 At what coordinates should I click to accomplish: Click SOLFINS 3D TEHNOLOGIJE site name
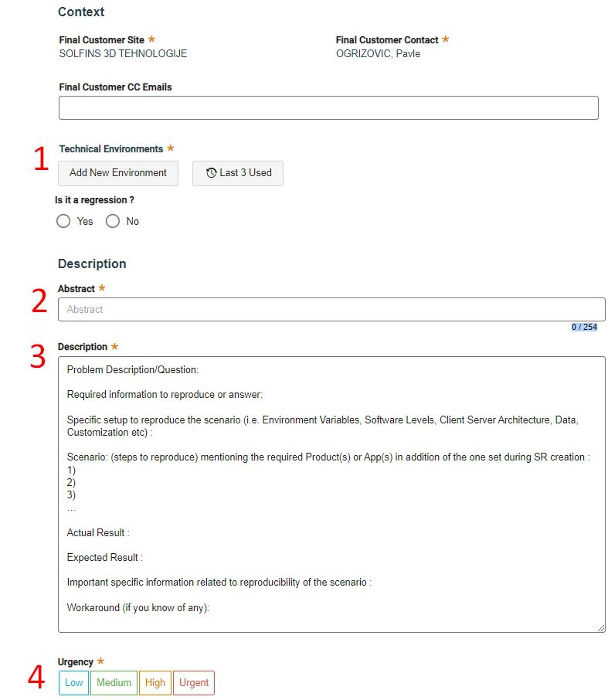coord(122,53)
